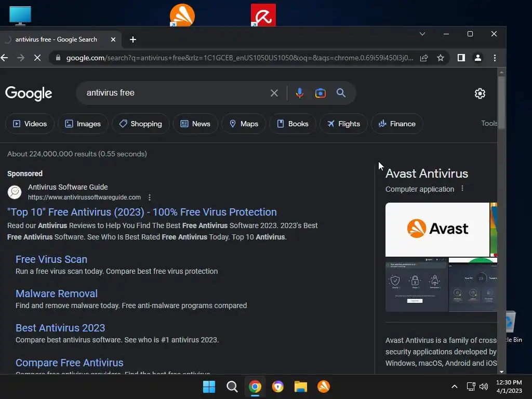532x399 pixels.
Task: Filter results by Images
Action: click(x=83, y=124)
